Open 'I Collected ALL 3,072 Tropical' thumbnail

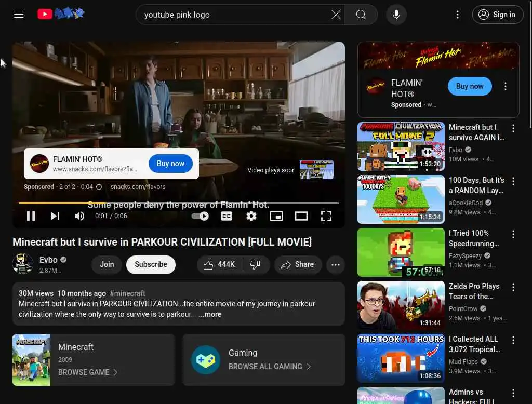(401, 358)
